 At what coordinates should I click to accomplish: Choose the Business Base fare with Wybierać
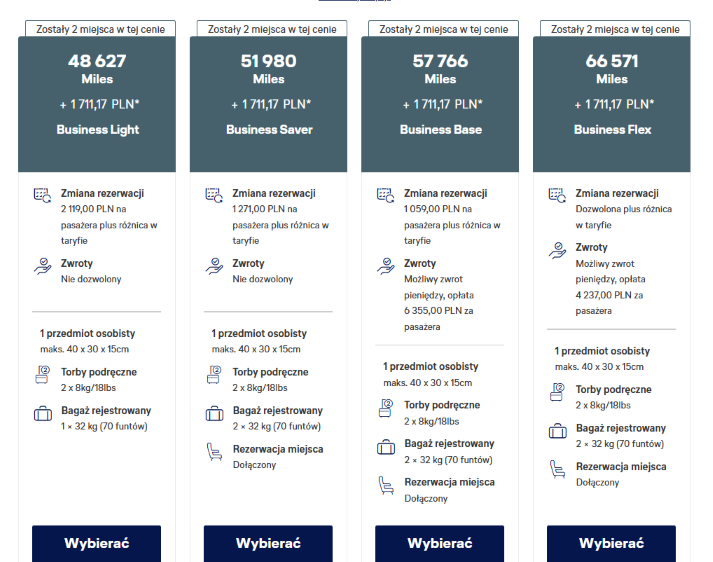click(x=440, y=543)
